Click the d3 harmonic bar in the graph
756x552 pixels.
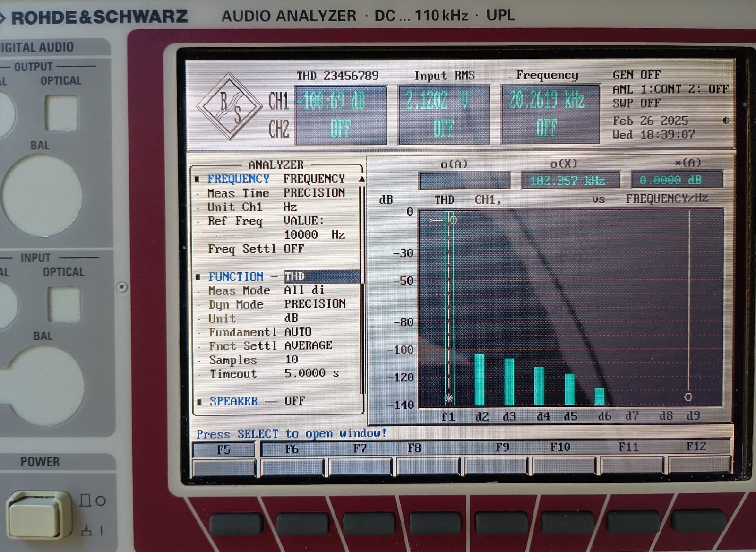pyautogui.click(x=509, y=382)
